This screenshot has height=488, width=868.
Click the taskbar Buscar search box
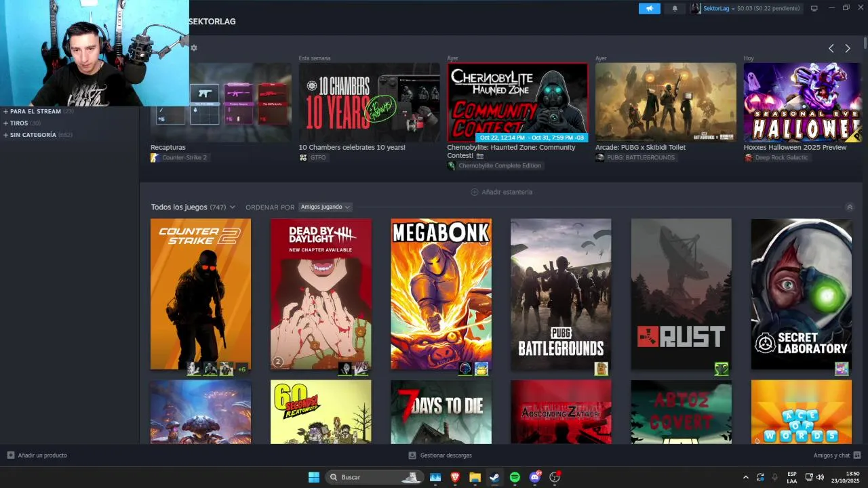[x=374, y=477]
